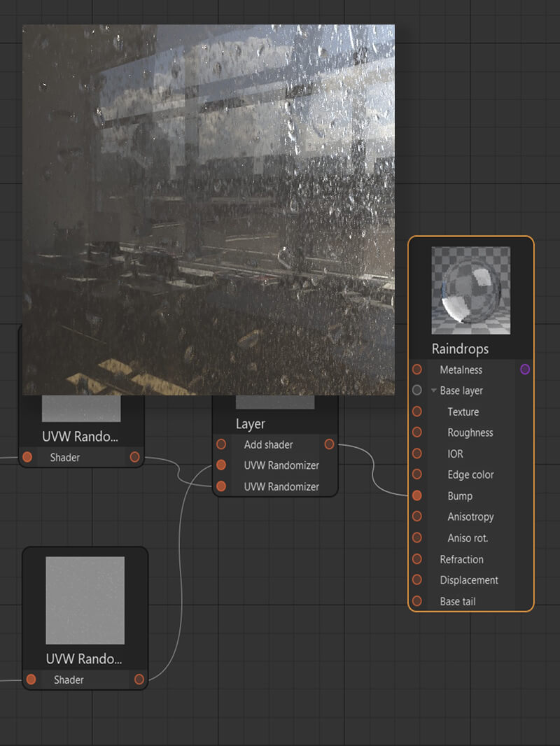Screen dimensions: 560x746
Task: Click the purple output pin beside Metalness
Action: pos(525,370)
